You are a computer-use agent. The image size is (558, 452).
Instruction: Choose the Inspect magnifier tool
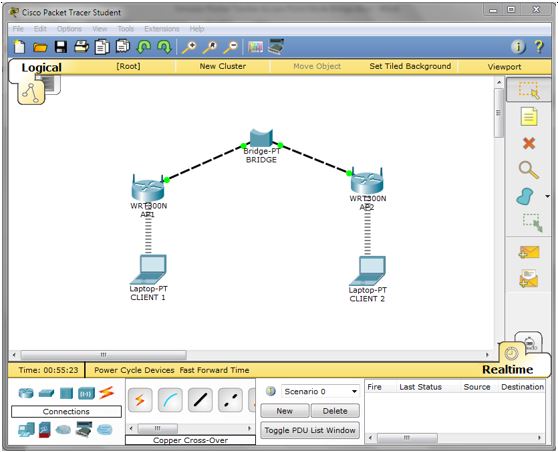tap(529, 170)
